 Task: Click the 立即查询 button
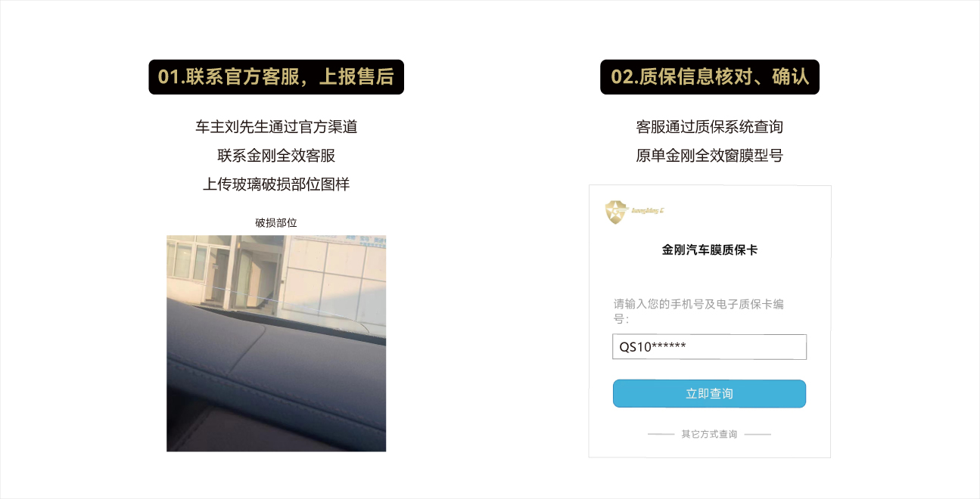709,394
